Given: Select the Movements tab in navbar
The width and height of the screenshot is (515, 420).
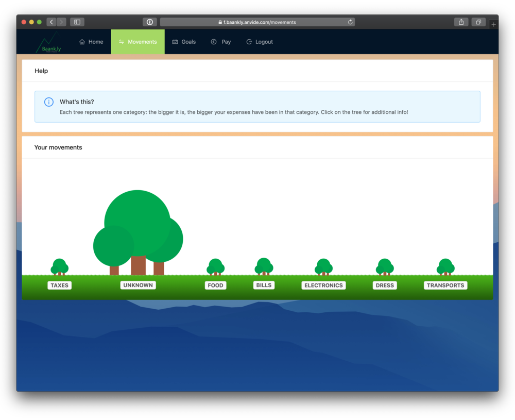Looking at the screenshot, I should (x=138, y=42).
